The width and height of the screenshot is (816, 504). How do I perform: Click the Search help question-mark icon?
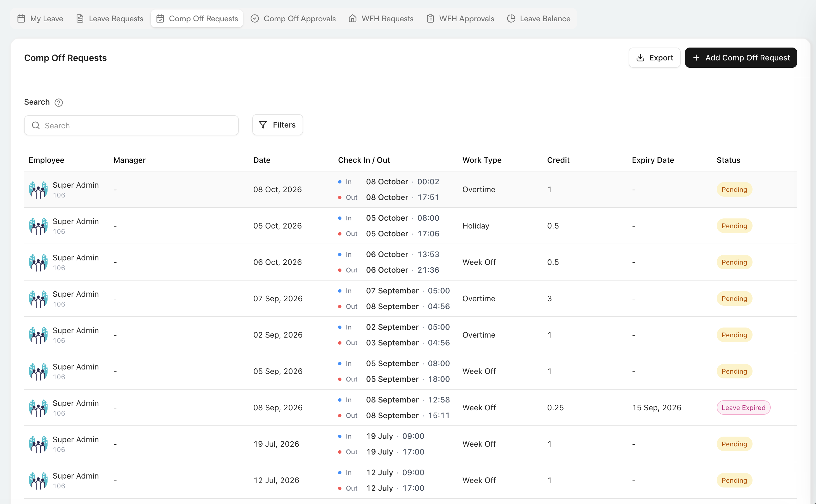pos(59,102)
